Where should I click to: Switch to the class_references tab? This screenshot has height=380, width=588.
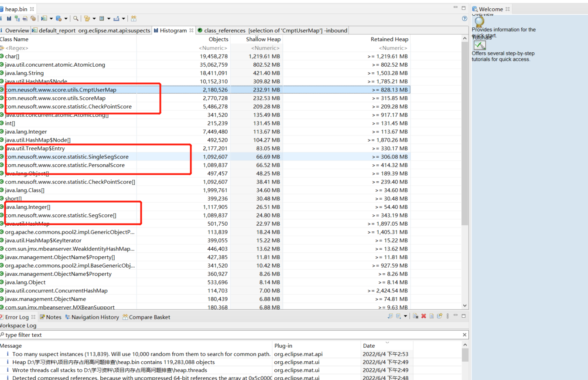point(272,31)
